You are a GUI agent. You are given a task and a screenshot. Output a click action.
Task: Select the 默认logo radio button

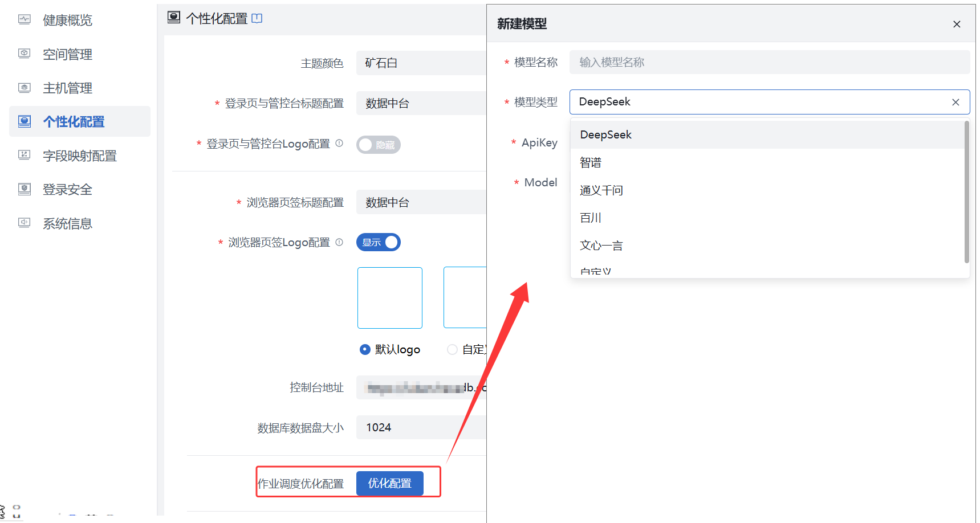coord(364,349)
